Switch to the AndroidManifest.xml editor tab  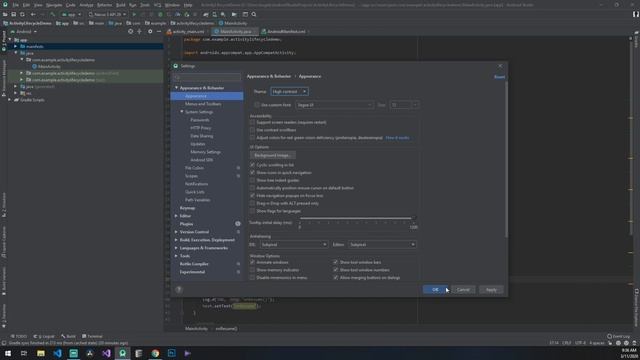286,31
